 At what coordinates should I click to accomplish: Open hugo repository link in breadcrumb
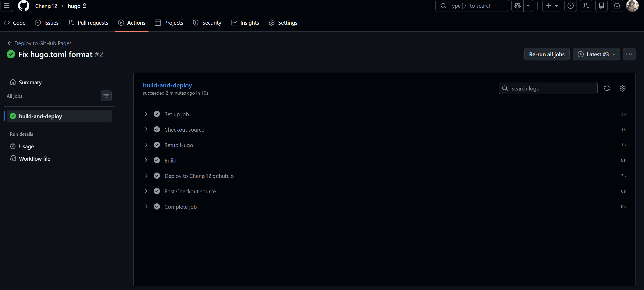tap(74, 6)
